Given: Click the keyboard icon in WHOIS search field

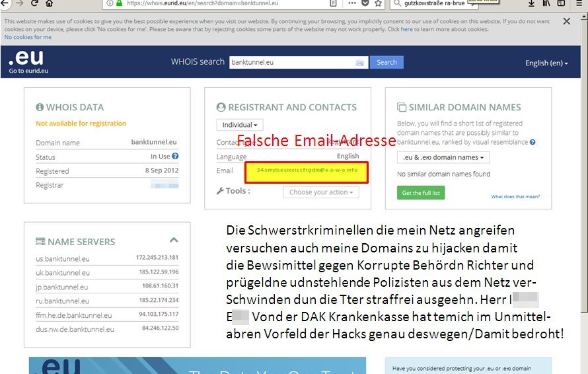Looking at the screenshot, I should tap(359, 63).
